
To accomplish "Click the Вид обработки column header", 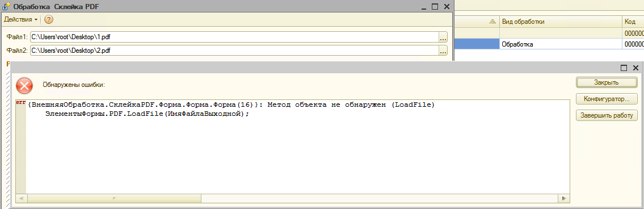I will coord(561,22).
